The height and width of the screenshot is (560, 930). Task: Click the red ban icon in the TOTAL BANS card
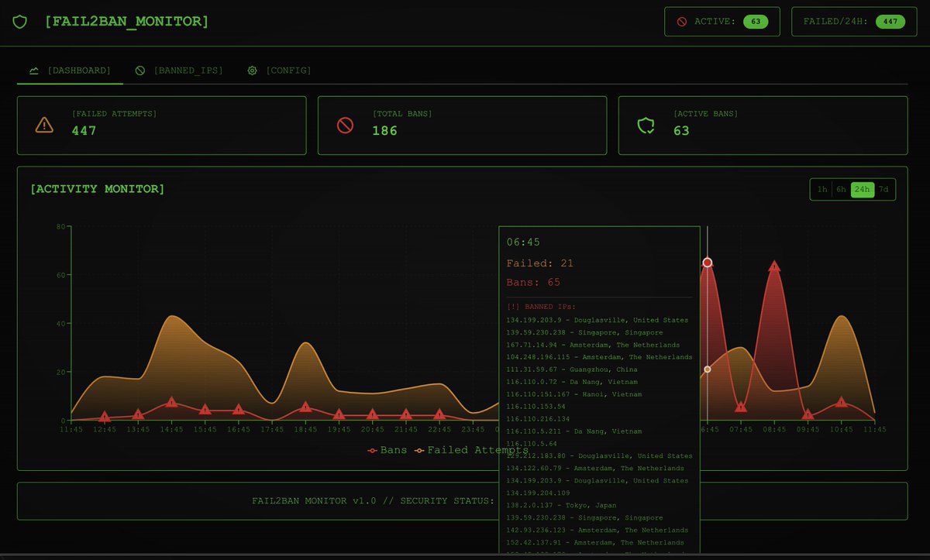pyautogui.click(x=345, y=125)
